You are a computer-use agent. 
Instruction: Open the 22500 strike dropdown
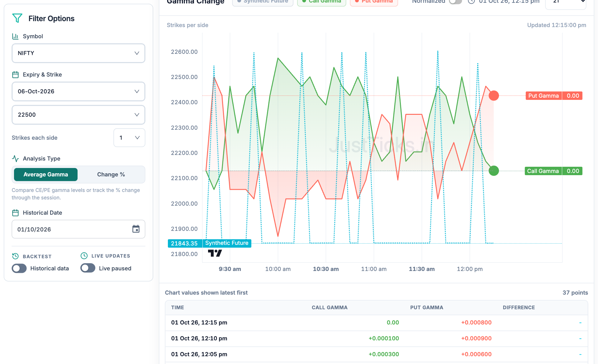78,115
